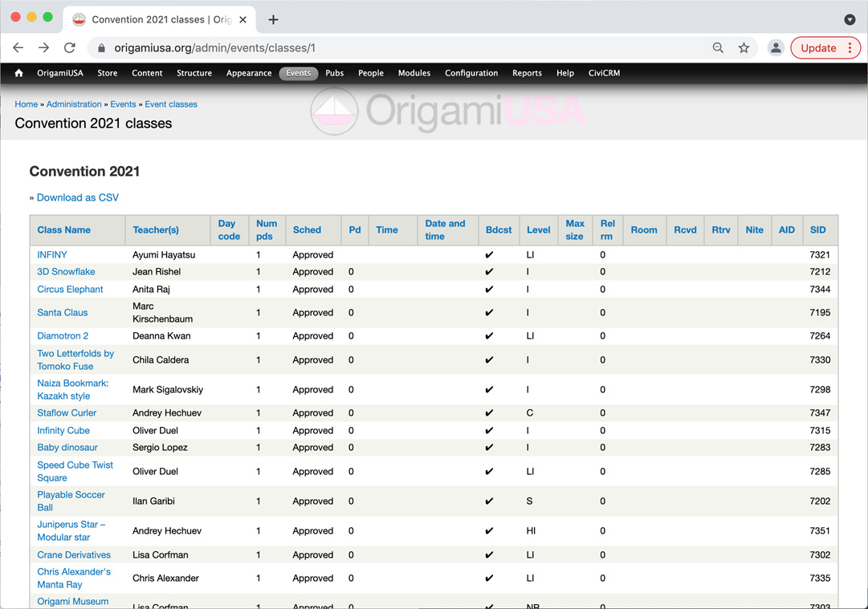Open the Events admin menu

point(299,73)
